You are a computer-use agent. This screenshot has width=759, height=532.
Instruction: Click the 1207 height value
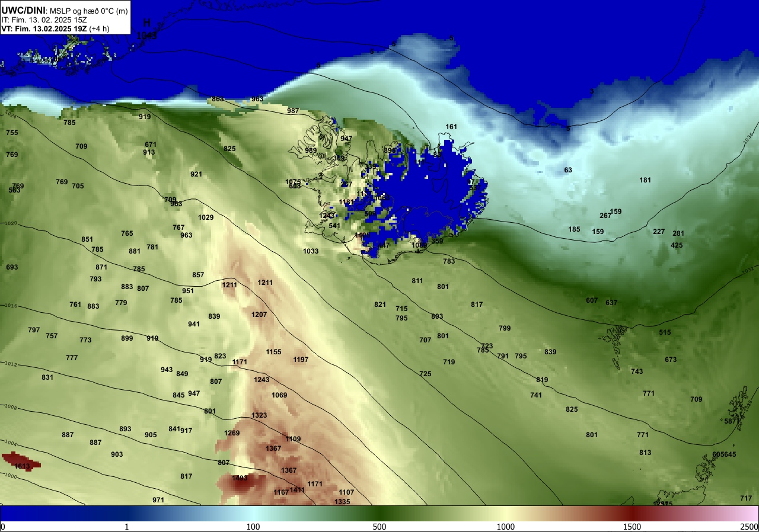pyautogui.click(x=259, y=315)
